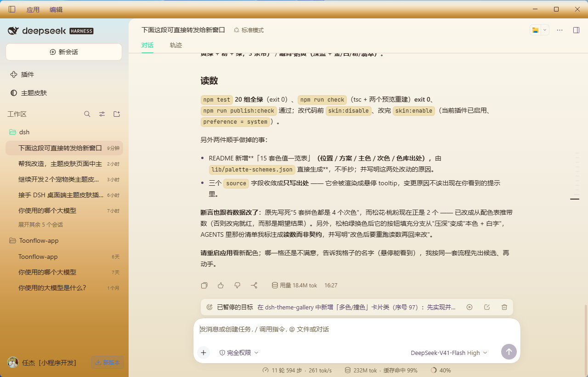Open conversation 继续开发2个宠物类主题皮
588x377 pixels.
[64, 179]
